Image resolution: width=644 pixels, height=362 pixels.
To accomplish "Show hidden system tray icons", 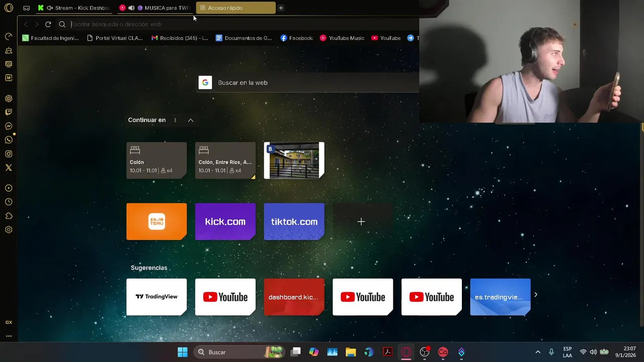I will [x=538, y=352].
